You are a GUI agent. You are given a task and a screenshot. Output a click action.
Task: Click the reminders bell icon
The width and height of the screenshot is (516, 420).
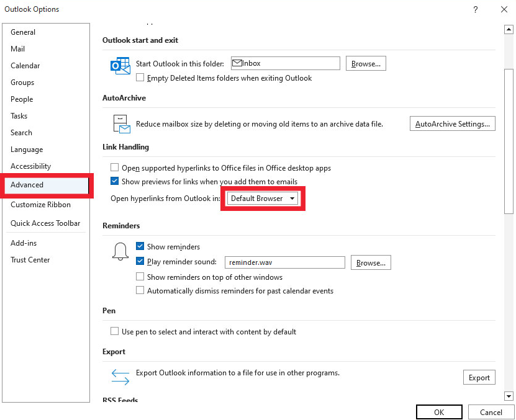tap(120, 252)
